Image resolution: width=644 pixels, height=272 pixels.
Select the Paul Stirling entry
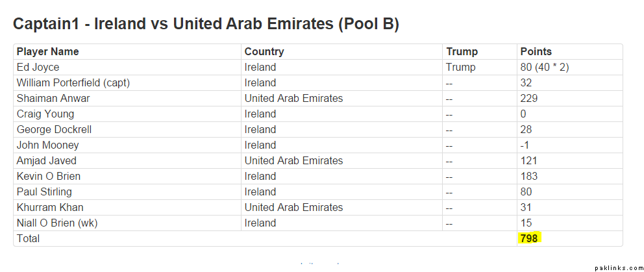pos(44,192)
